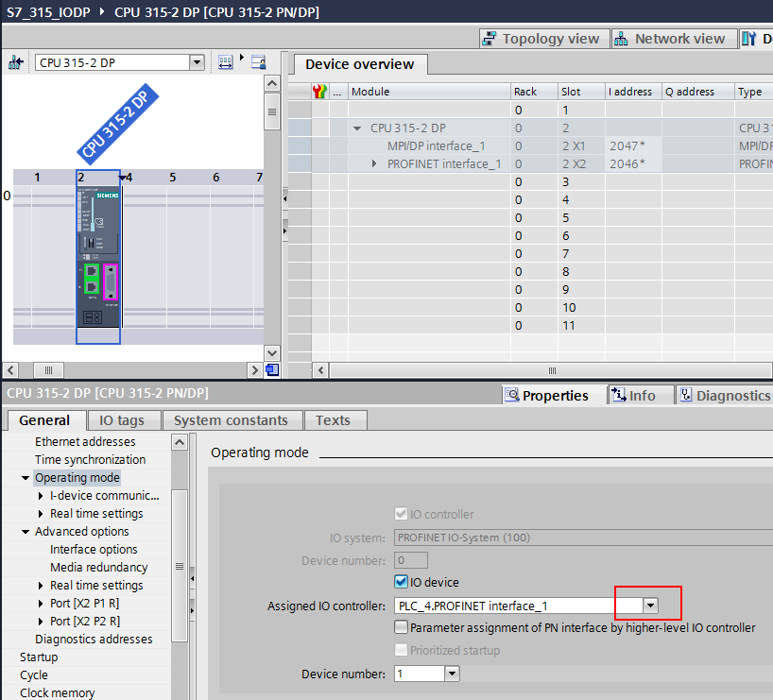Open the Assigned IO controller dropdown arrow
The width and height of the screenshot is (773, 700).
coord(650,606)
